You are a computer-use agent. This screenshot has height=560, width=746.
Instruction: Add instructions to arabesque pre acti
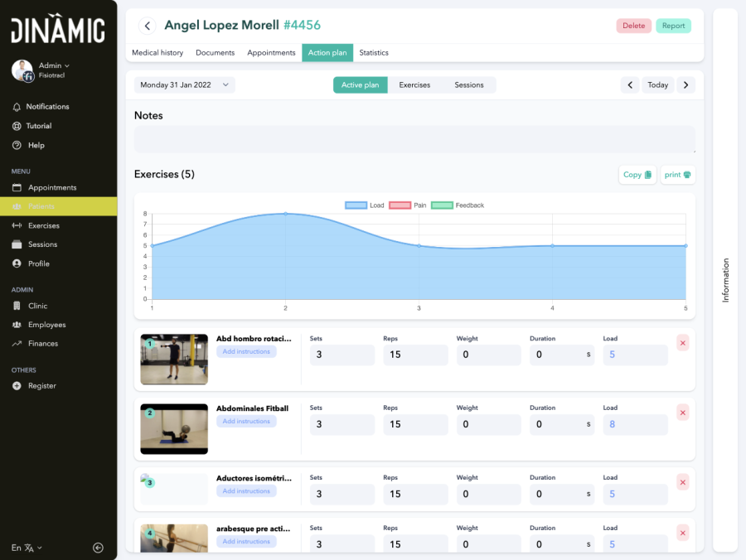(246, 541)
